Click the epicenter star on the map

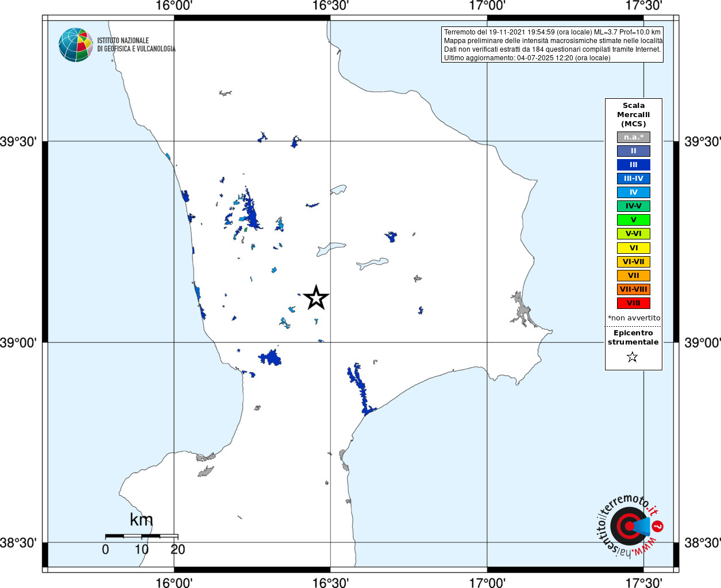point(316,297)
